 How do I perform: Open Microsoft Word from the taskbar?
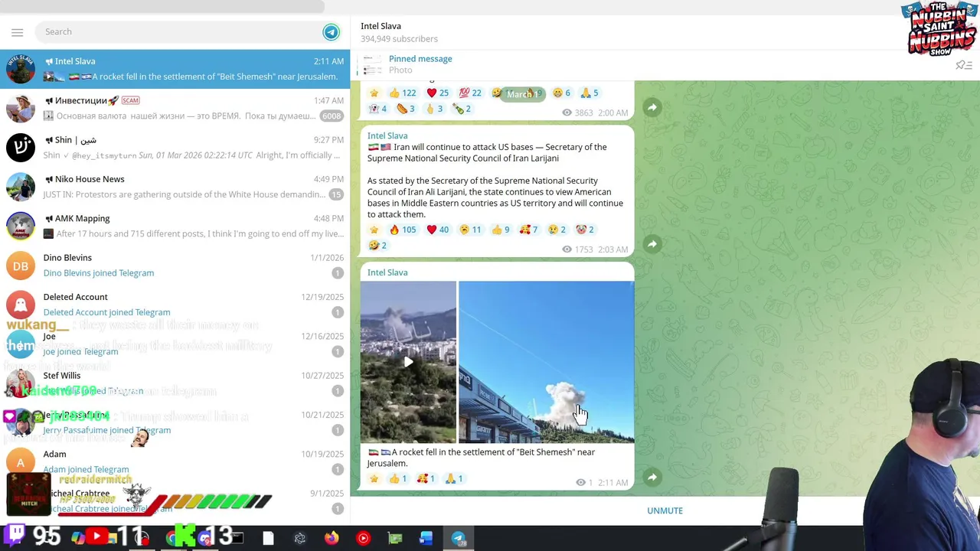click(x=426, y=538)
